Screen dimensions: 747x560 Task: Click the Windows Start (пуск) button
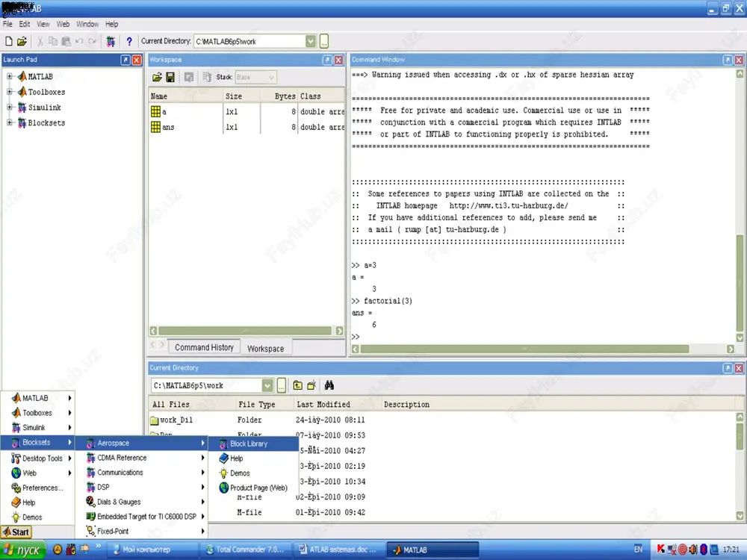[x=23, y=550]
